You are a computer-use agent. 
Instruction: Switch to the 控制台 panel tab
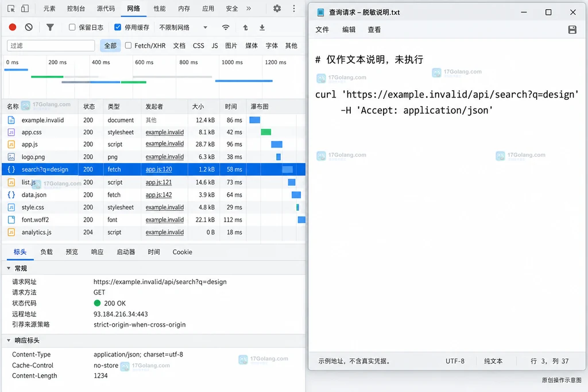point(76,8)
